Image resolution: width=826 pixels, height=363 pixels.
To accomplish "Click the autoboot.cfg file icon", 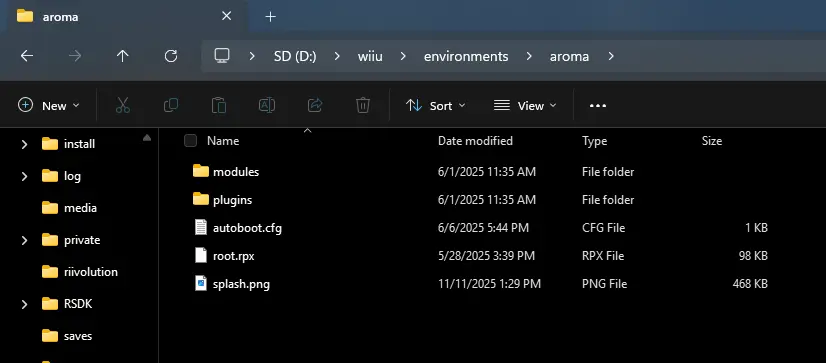I will 201,228.
